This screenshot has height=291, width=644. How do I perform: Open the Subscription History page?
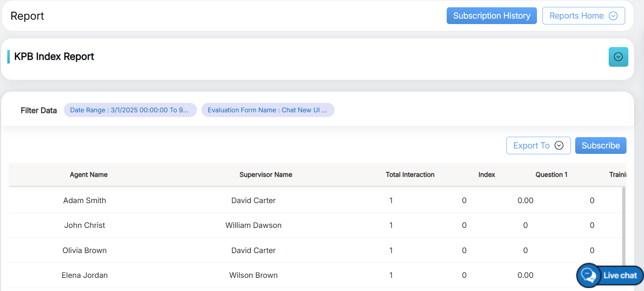coord(491,16)
